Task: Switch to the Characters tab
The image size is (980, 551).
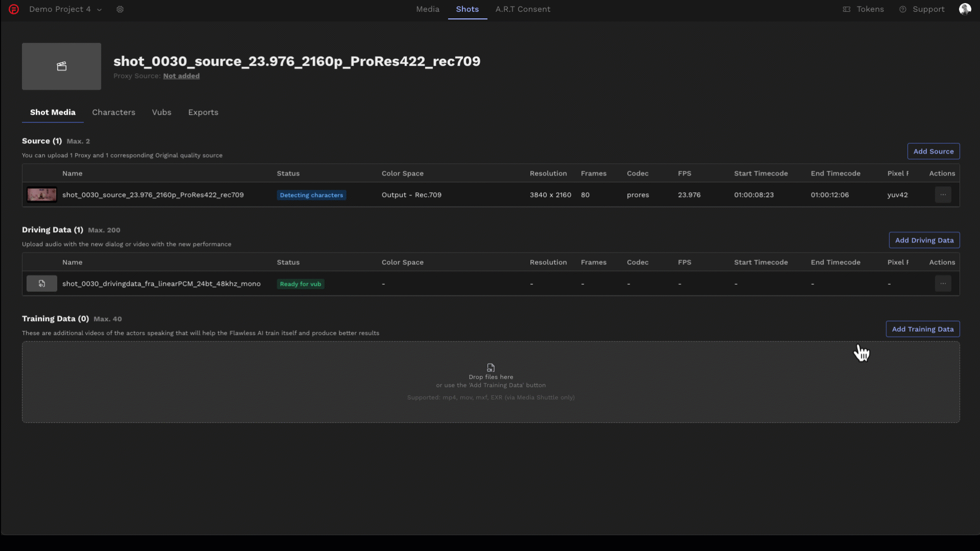Action: [x=113, y=112]
